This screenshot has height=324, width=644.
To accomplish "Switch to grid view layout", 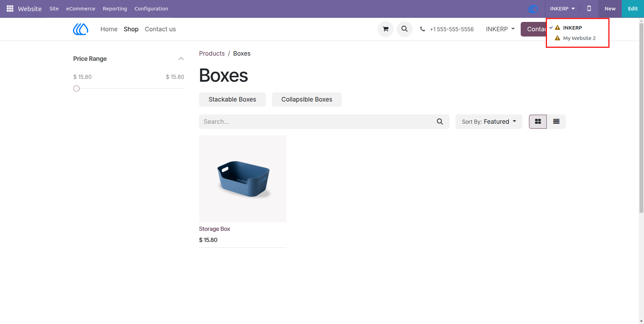I will [538, 122].
